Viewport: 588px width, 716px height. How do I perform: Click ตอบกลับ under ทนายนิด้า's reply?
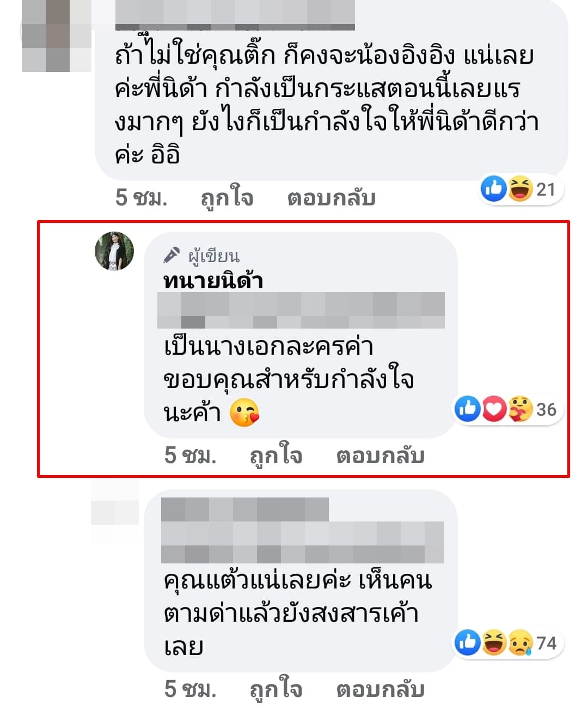[381, 456]
